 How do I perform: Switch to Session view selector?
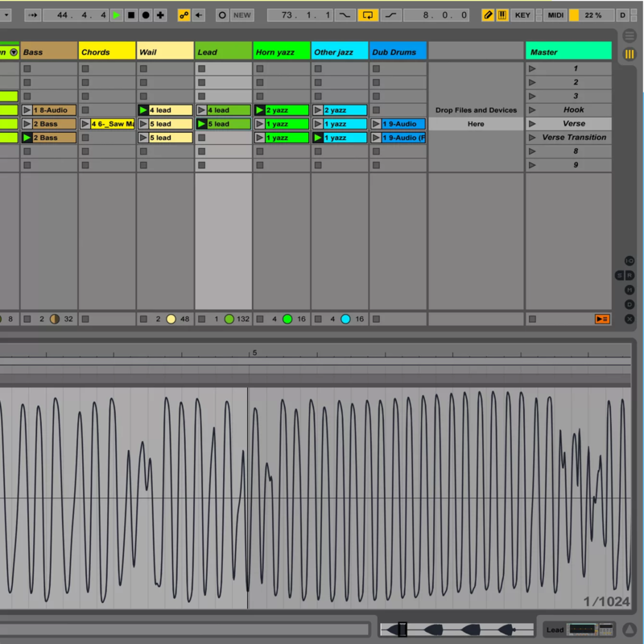(630, 54)
